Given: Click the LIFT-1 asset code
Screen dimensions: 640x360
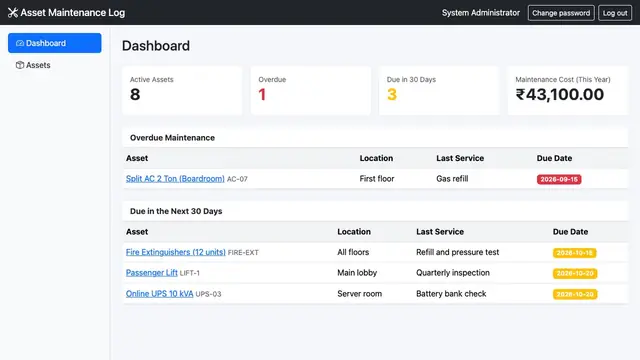Looking at the screenshot, I should (189, 273).
